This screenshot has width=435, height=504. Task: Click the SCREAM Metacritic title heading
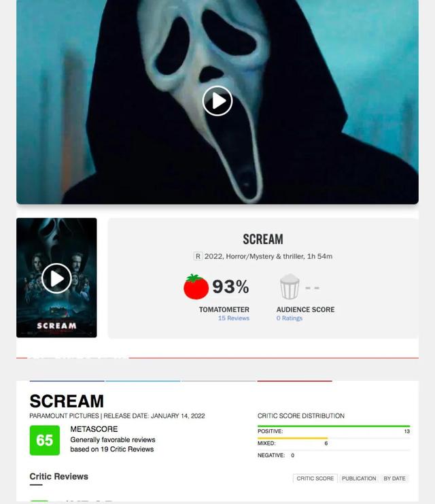point(67,401)
